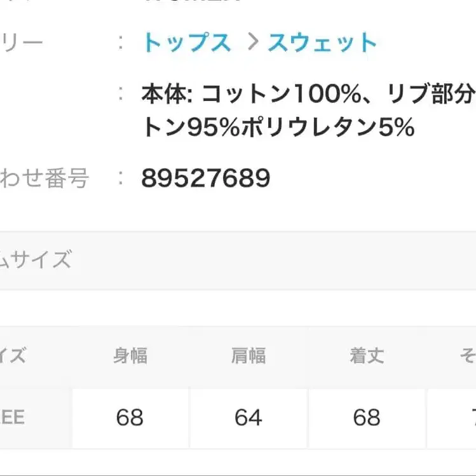
Task: Click the 着丈 column header
Action: (x=367, y=356)
